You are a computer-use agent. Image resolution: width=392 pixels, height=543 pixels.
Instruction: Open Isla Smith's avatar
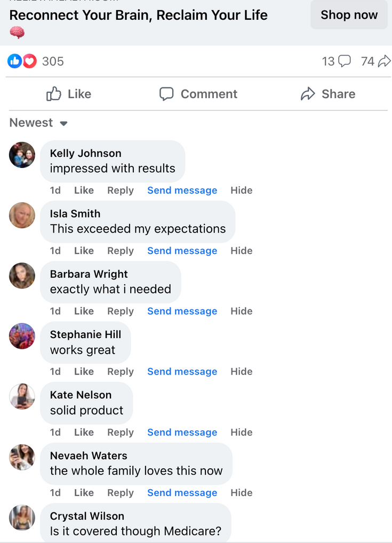click(x=22, y=215)
